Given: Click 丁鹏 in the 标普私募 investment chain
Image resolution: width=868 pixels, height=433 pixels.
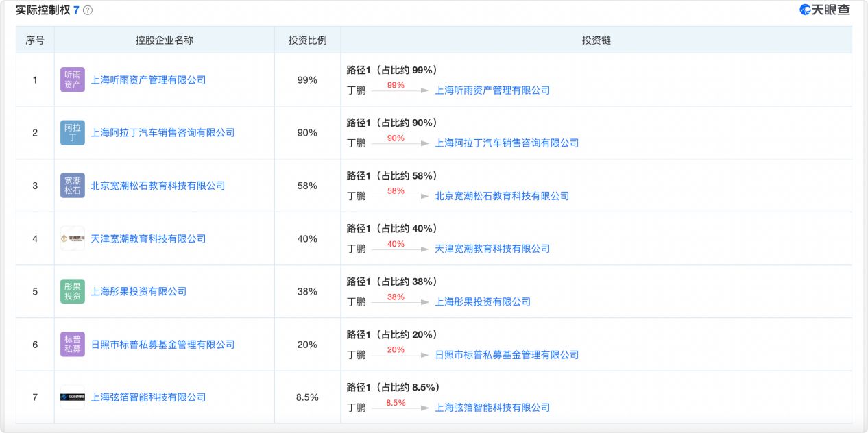Looking at the screenshot, I should click(x=356, y=355).
